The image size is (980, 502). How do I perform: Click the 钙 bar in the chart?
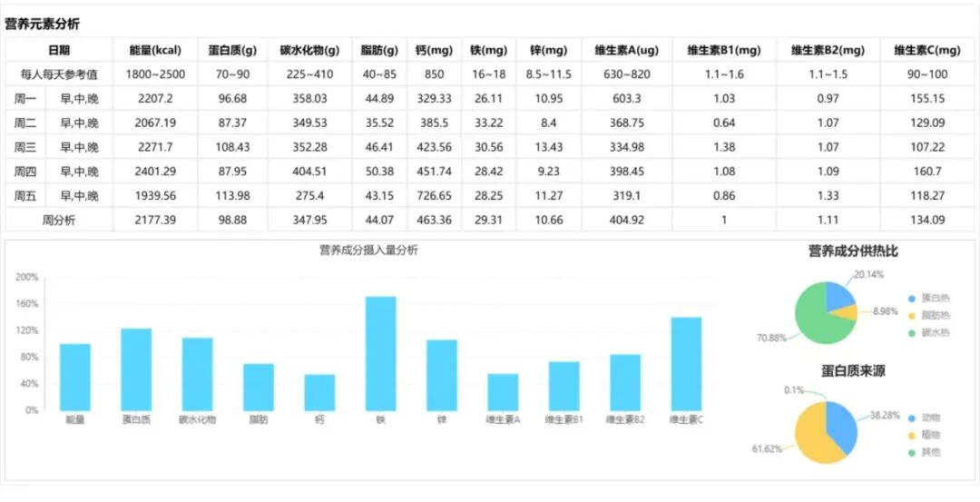(320, 392)
